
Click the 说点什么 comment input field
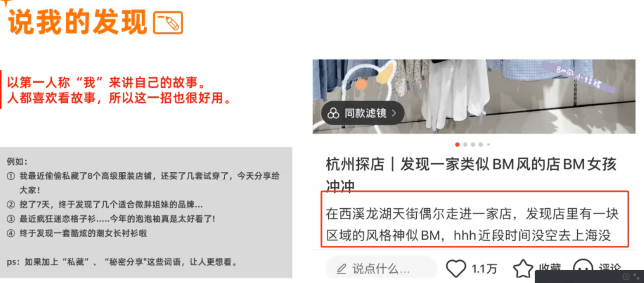click(381, 268)
